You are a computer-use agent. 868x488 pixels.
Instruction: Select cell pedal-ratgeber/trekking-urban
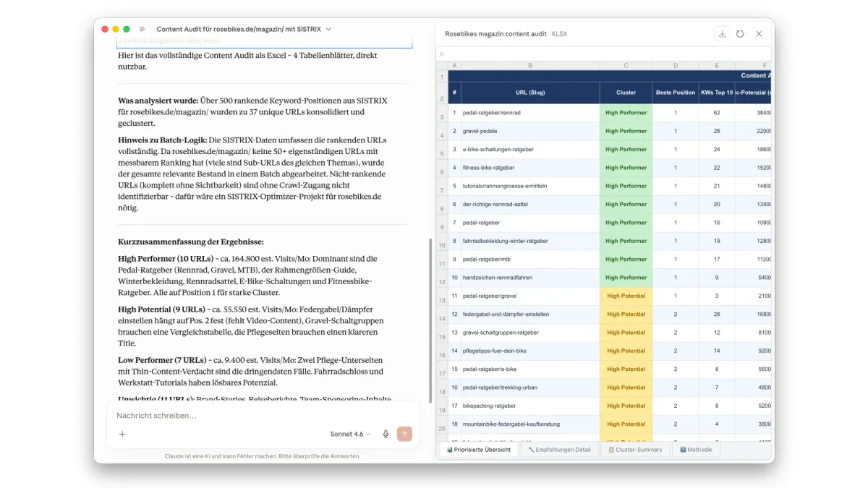pyautogui.click(x=530, y=388)
